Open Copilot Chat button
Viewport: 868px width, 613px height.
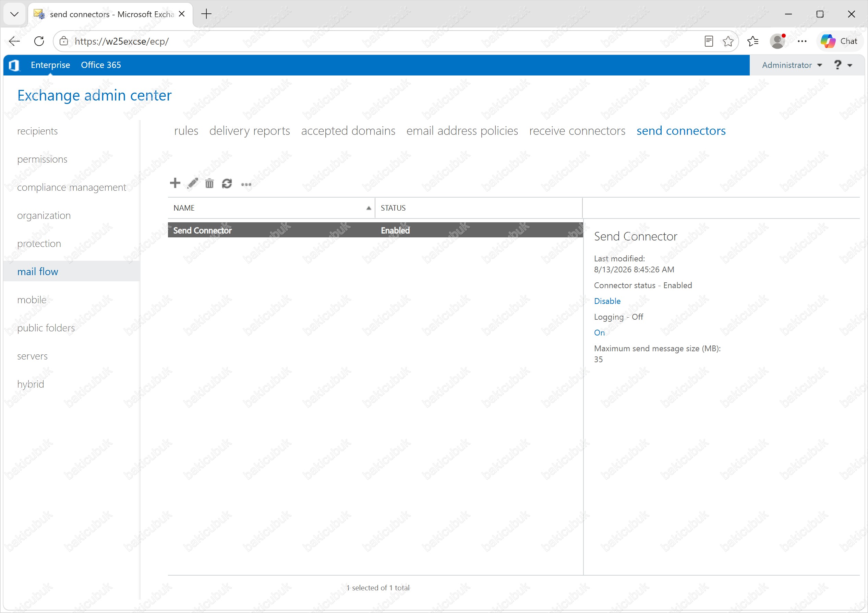tap(839, 41)
